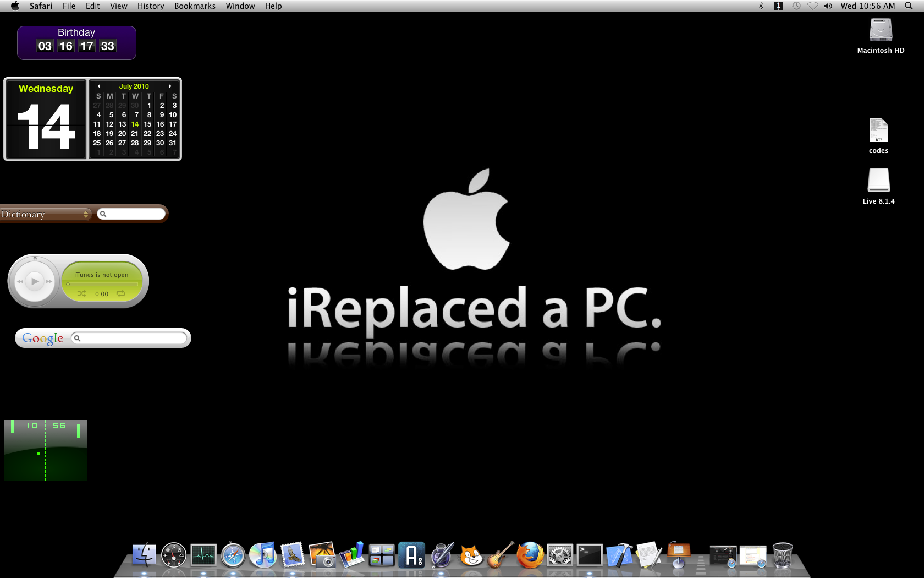Open Spotlight search magnifier
This screenshot has height=578, width=924.
click(x=909, y=6)
